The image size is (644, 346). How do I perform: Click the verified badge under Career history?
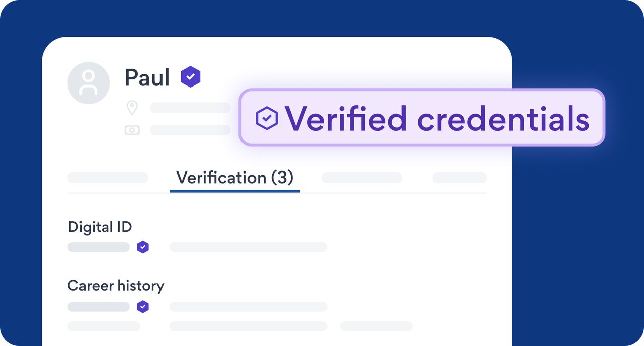143,306
